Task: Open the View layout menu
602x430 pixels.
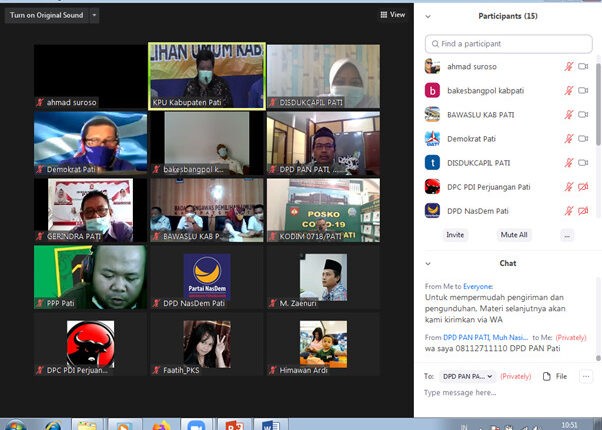Action: tap(393, 15)
